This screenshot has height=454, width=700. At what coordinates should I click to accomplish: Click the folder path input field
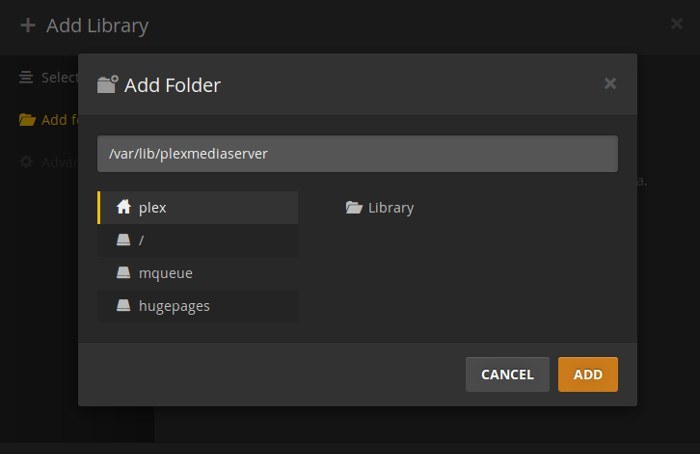click(x=357, y=154)
